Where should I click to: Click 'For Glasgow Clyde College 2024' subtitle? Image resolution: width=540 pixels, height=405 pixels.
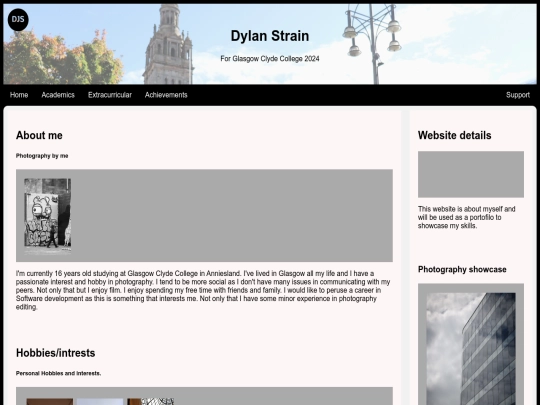point(270,59)
